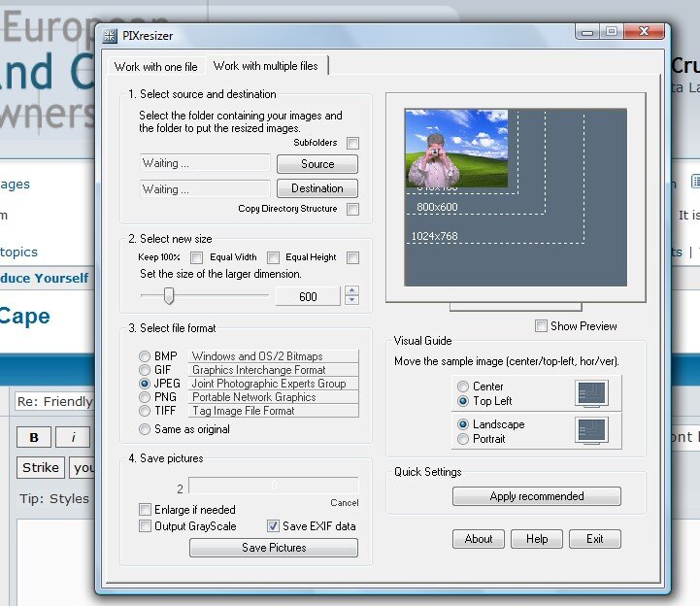This screenshot has height=606, width=700.
Task: Select Landscape orientation
Action: 463,424
